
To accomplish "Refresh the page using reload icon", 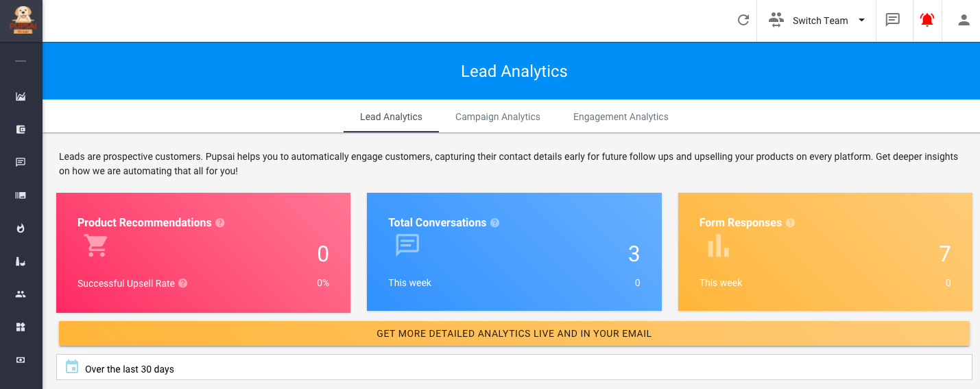I will point(743,21).
